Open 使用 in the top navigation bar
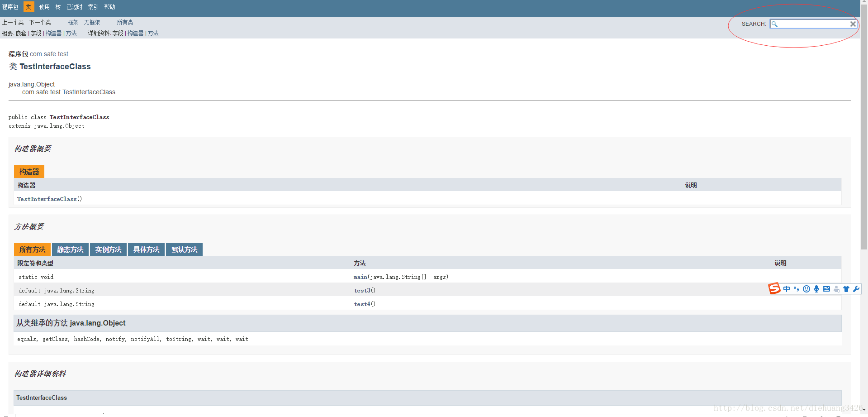 44,7
